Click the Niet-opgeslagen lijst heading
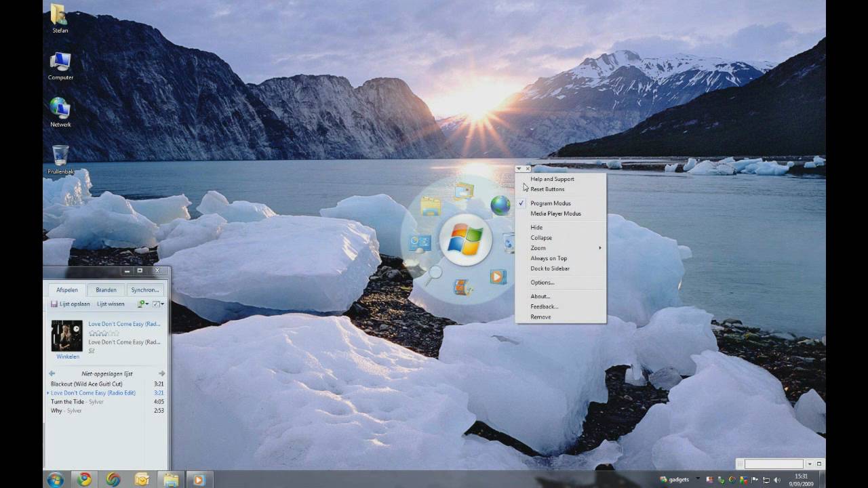This screenshot has height=488, width=868. (x=107, y=373)
